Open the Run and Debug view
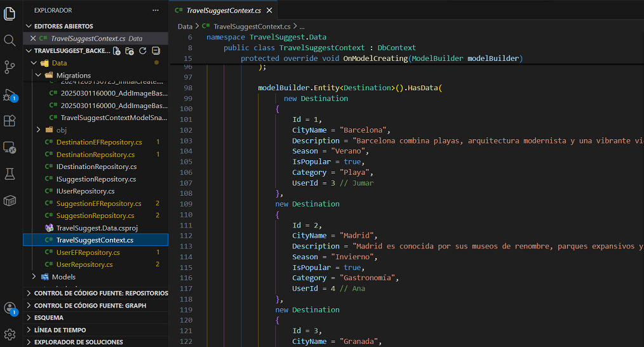This screenshot has height=347, width=644. pyautogui.click(x=10, y=95)
